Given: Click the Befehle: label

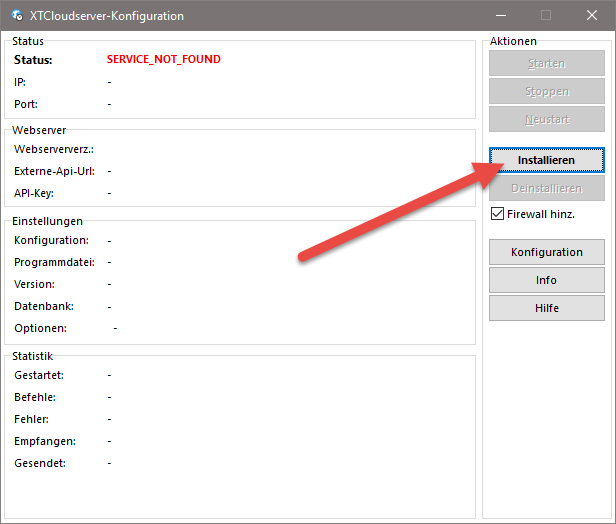Looking at the screenshot, I should pos(35,397).
